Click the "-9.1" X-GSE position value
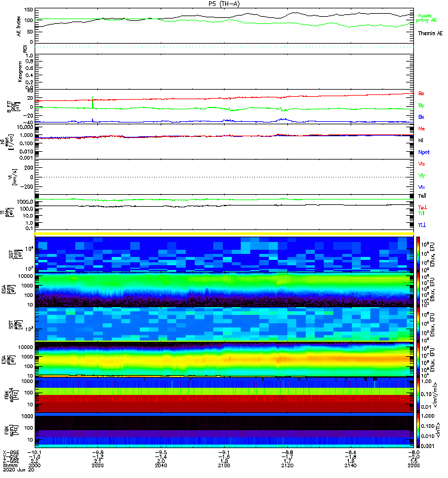This screenshot has height=478, width=448. pos(224,452)
